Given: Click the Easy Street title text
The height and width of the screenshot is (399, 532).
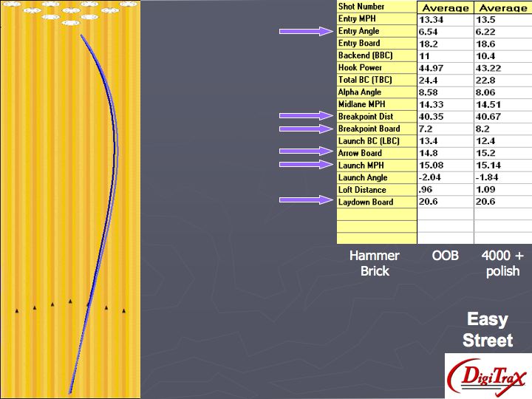Looking at the screenshot, I should click(488, 330).
